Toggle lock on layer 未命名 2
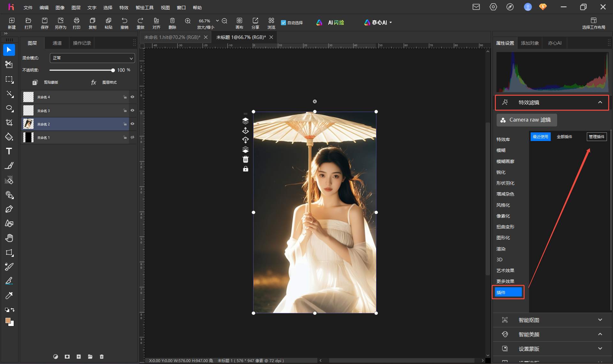Viewport: 613px width, 364px height. coord(125,124)
